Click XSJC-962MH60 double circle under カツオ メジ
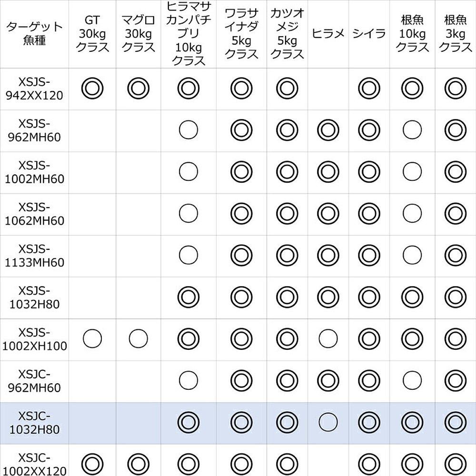 pyautogui.click(x=286, y=380)
